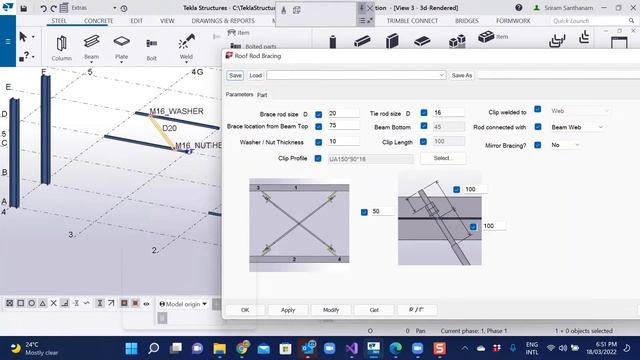The image size is (640, 360).
Task: Expand the Beam tool dropdown arrow
Action: click(x=91, y=62)
